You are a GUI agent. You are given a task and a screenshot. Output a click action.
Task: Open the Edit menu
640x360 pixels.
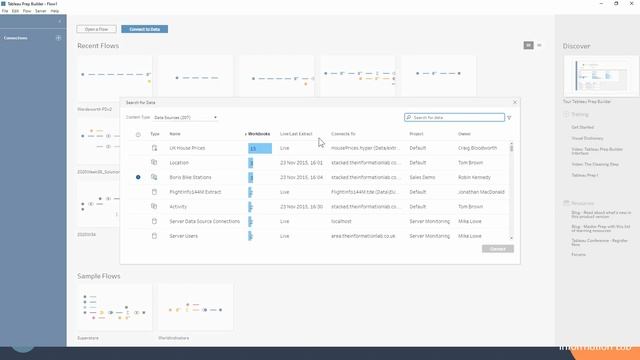pyautogui.click(x=15, y=11)
